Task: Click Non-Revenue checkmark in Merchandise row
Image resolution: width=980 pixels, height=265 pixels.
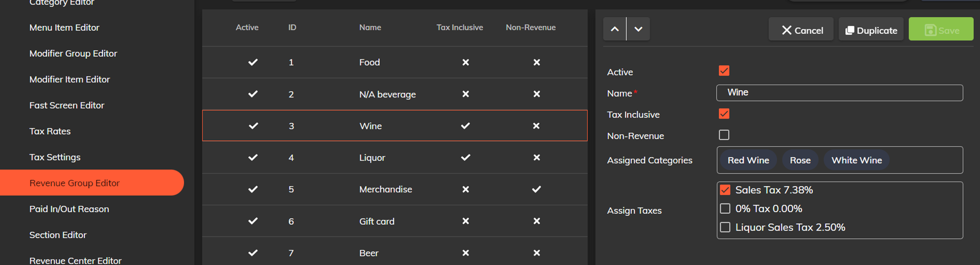Action: tap(536, 189)
